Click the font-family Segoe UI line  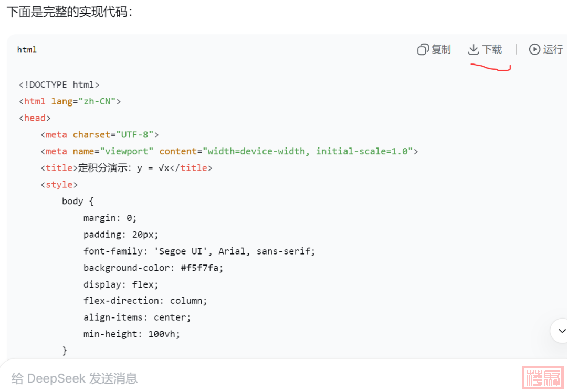pyautogui.click(x=199, y=251)
